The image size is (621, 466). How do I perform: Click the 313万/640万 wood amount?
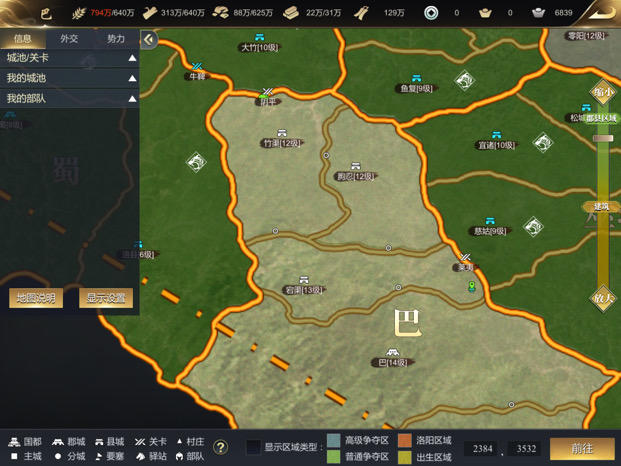click(x=183, y=13)
